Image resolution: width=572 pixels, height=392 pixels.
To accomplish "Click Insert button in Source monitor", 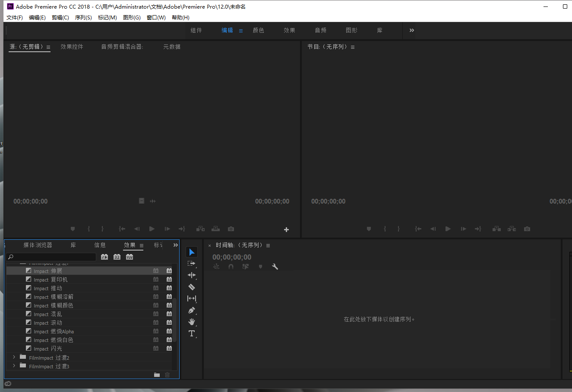I will (x=200, y=229).
